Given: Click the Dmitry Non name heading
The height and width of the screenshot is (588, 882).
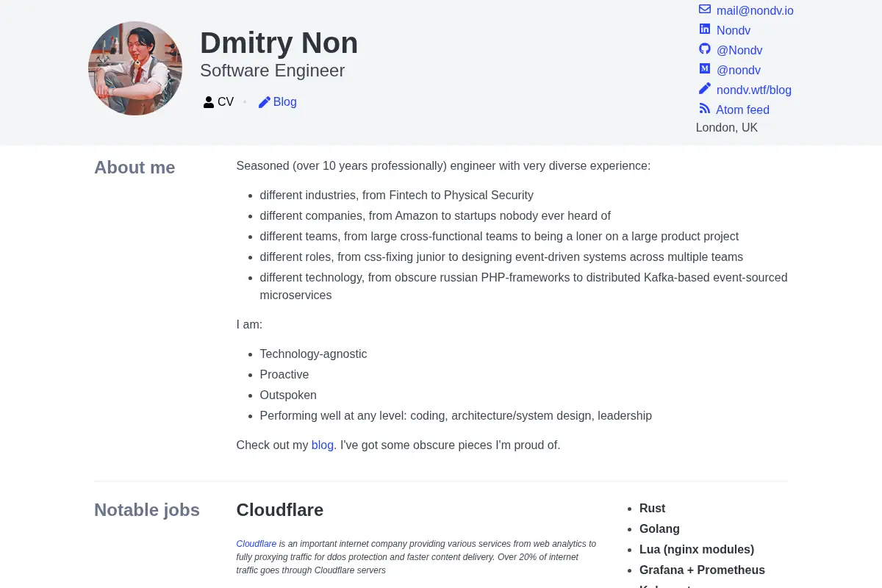Looking at the screenshot, I should pyautogui.click(x=279, y=43).
